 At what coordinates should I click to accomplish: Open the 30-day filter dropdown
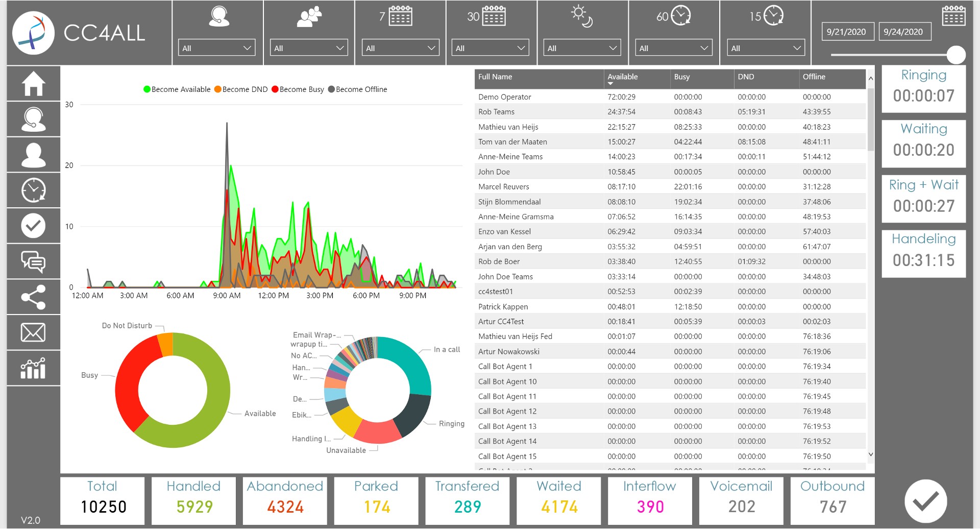pos(490,48)
